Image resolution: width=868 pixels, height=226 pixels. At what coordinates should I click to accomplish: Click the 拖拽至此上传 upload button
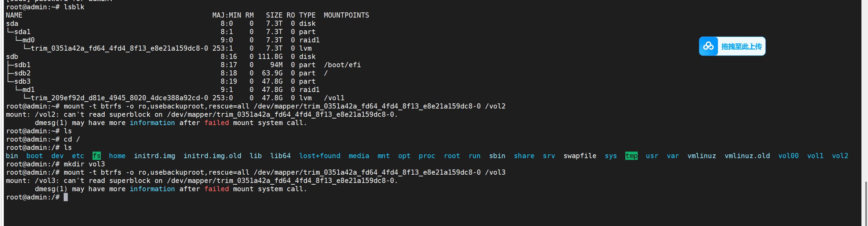741,47
